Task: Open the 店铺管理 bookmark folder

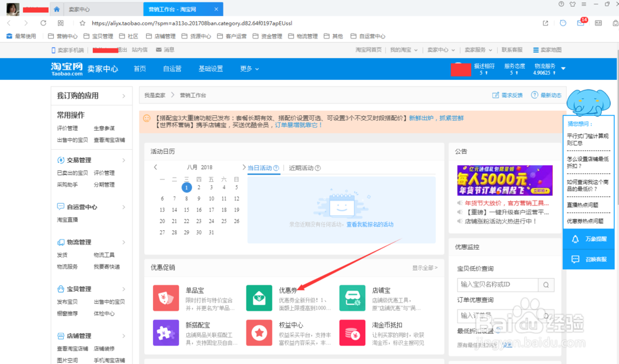Action: 161,37
